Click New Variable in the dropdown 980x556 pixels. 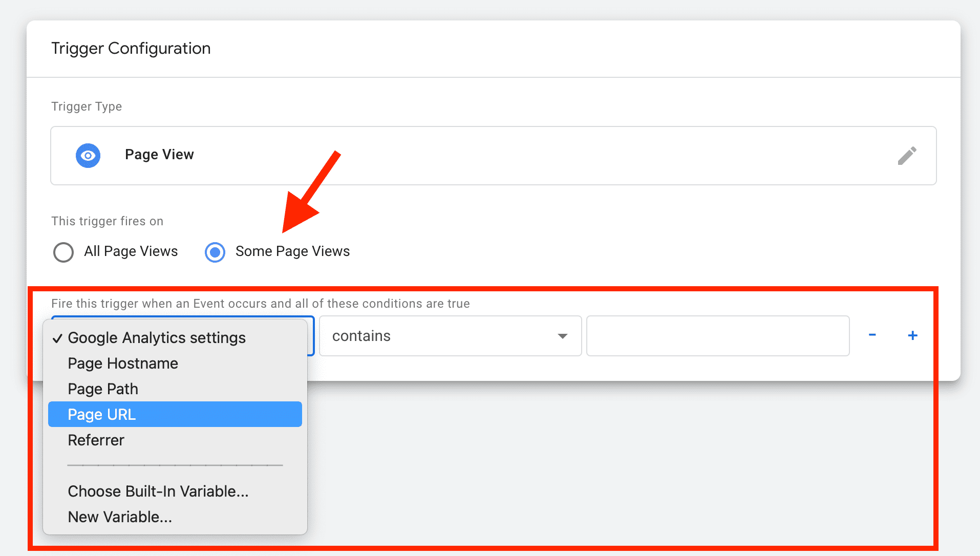tap(120, 517)
